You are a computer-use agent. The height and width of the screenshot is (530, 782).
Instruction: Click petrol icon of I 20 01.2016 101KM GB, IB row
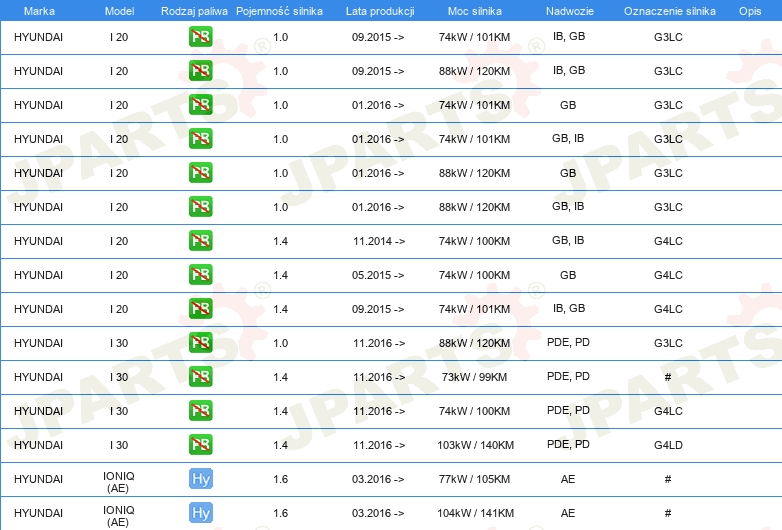(x=200, y=139)
